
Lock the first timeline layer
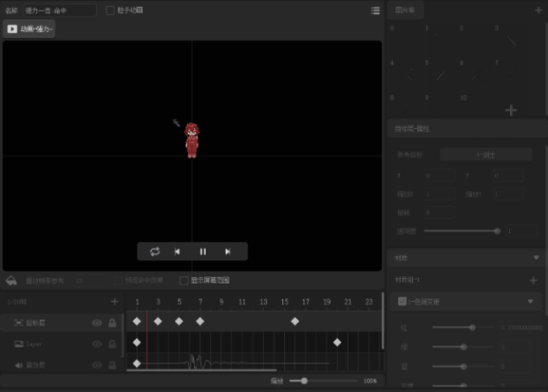[112, 322]
